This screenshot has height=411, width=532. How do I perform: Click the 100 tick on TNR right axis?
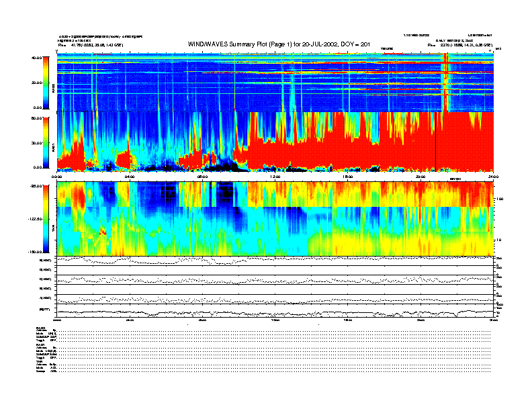pyautogui.click(x=500, y=199)
